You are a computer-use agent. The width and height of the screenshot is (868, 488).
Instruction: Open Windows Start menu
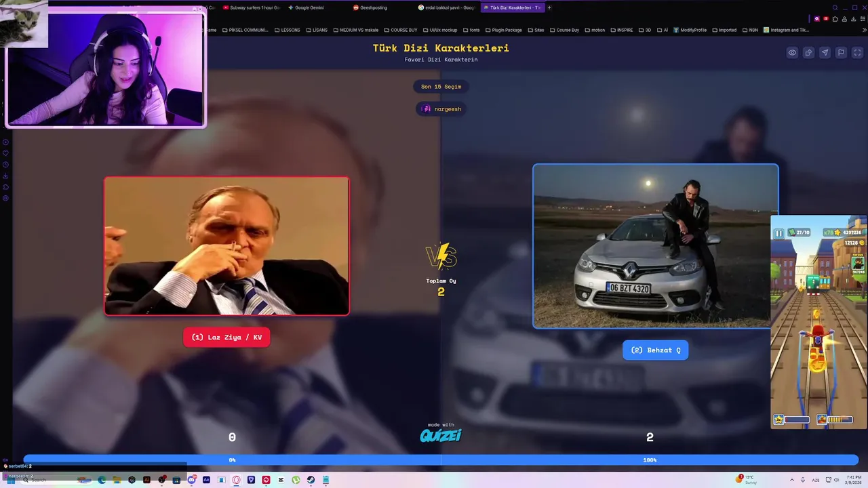(x=11, y=480)
